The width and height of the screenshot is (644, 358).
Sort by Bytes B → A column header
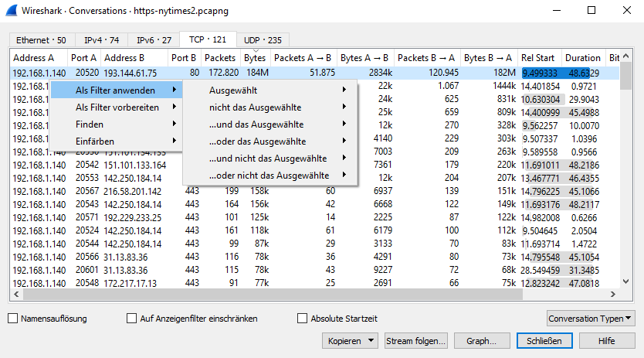[x=489, y=58]
